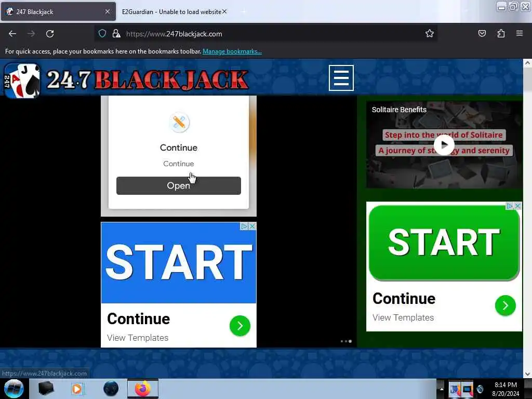Close the 247 Blackjack tab
This screenshot has height=399, width=532.
108,11
